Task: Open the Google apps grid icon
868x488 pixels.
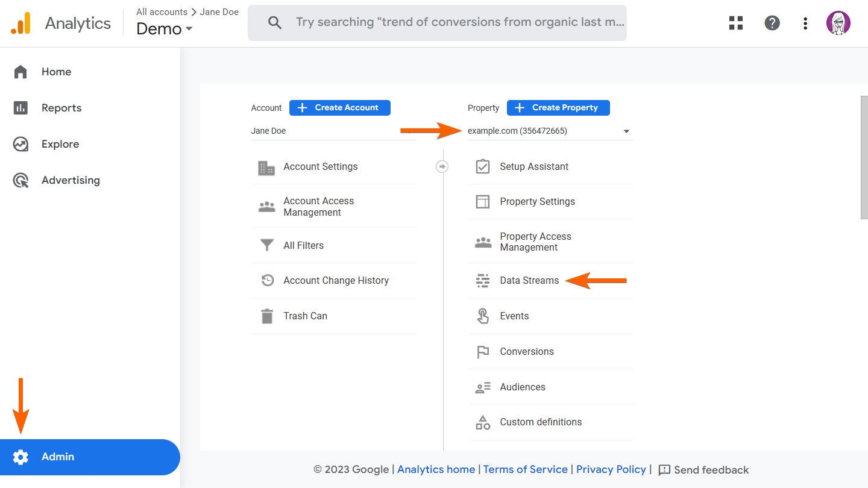Action: tap(736, 23)
